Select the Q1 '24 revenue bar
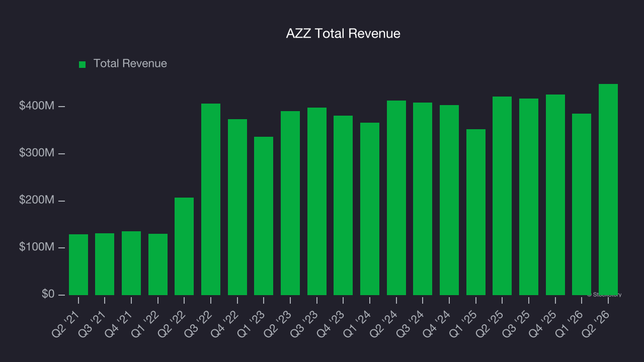Viewport: 644px width, 362px height. tap(370, 209)
